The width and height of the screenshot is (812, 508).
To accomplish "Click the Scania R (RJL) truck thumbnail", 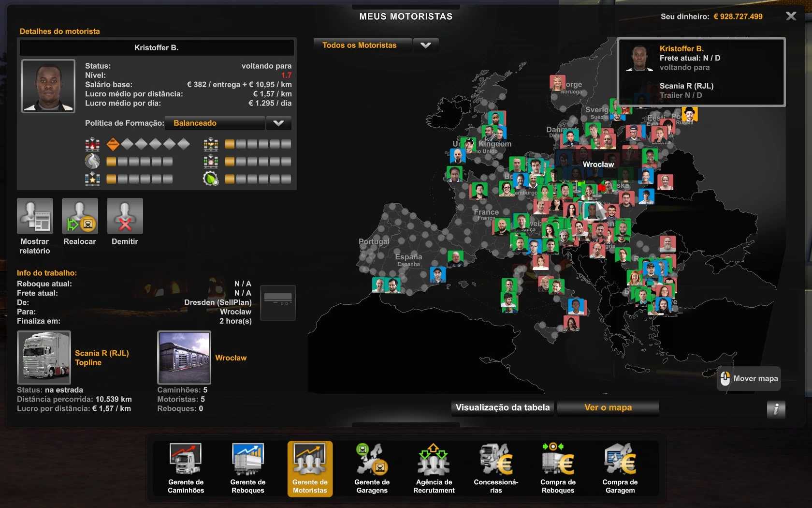I will [x=44, y=358].
